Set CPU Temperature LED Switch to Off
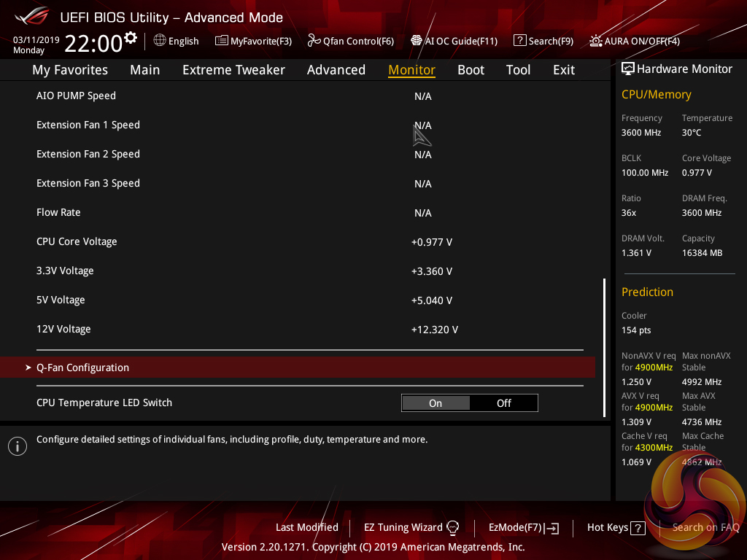This screenshot has height=560, width=747. (503, 402)
